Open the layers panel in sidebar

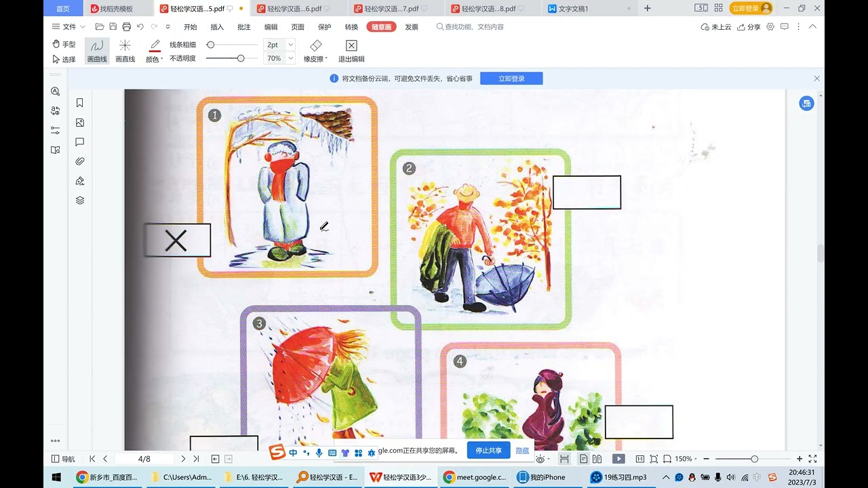click(x=80, y=201)
